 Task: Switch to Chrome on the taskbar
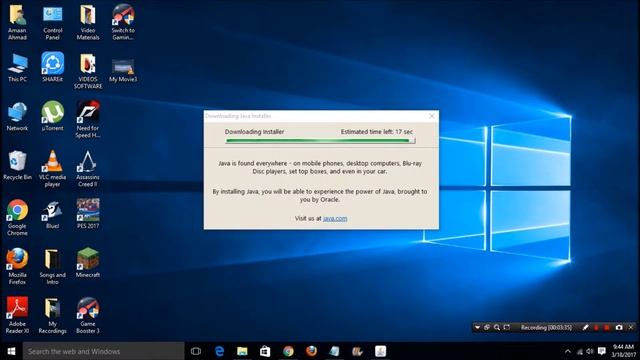click(289, 351)
